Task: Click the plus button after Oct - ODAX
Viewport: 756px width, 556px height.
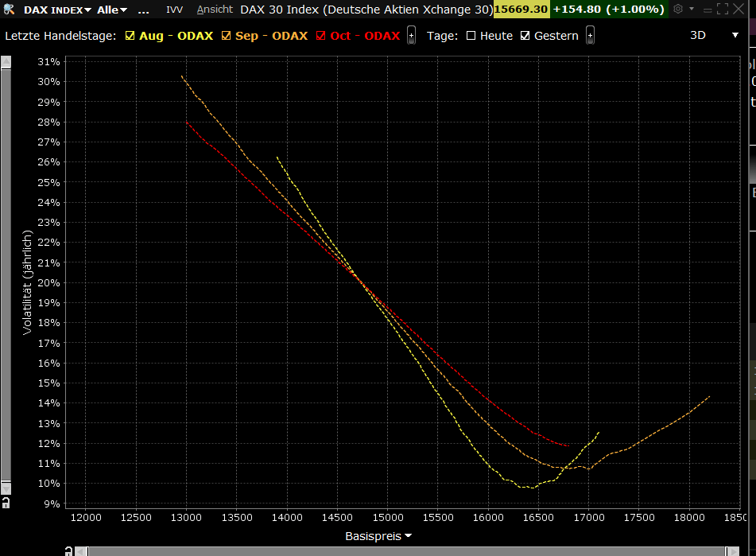Action: (411, 36)
